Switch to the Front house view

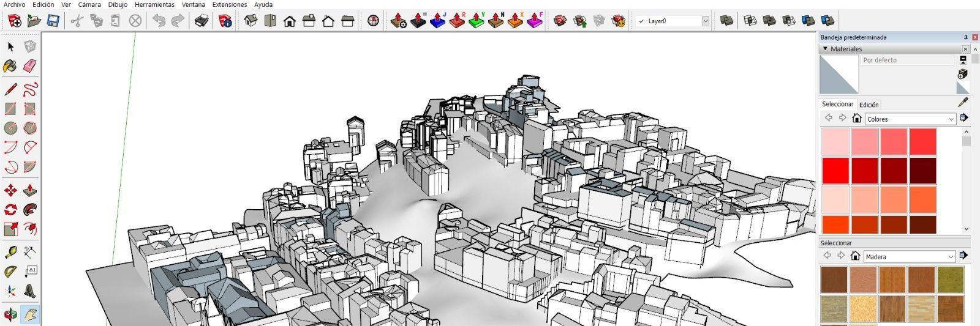pyautogui.click(x=290, y=21)
